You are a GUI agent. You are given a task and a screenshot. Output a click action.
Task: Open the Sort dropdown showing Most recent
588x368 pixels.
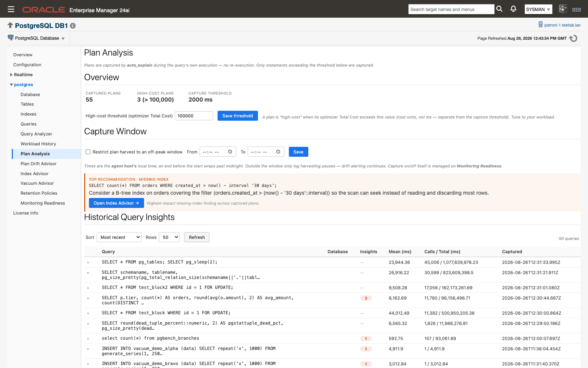pyautogui.click(x=119, y=237)
